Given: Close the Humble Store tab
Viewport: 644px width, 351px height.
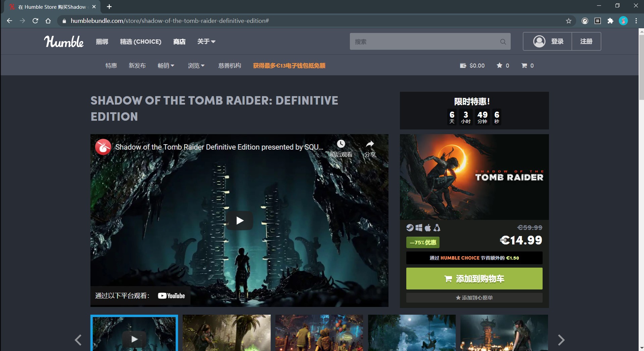Looking at the screenshot, I should click(94, 7).
